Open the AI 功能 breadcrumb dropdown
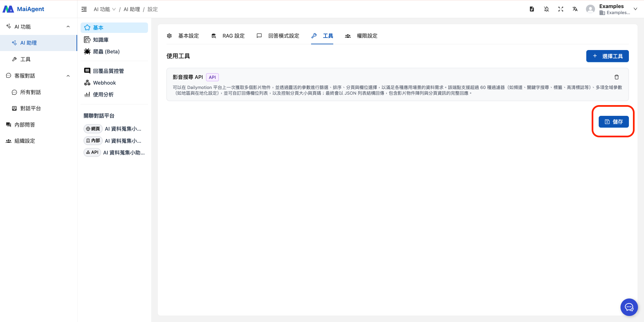Viewport: 644px width, 322px height. coord(104,9)
